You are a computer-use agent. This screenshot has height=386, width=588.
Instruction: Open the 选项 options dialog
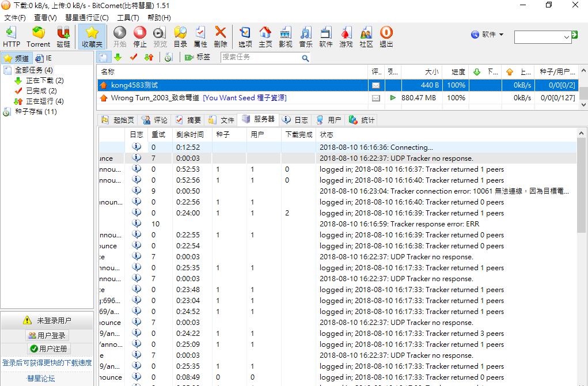[245, 37]
